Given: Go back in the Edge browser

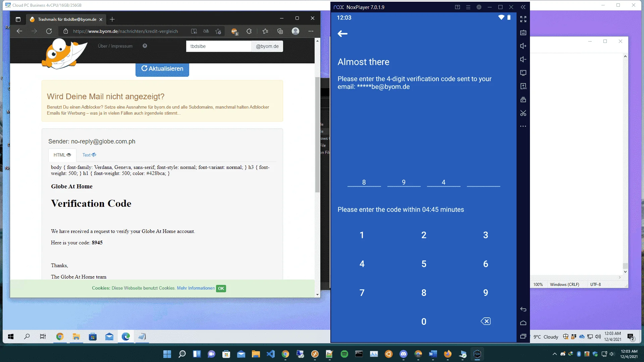Looking at the screenshot, I should (x=19, y=31).
